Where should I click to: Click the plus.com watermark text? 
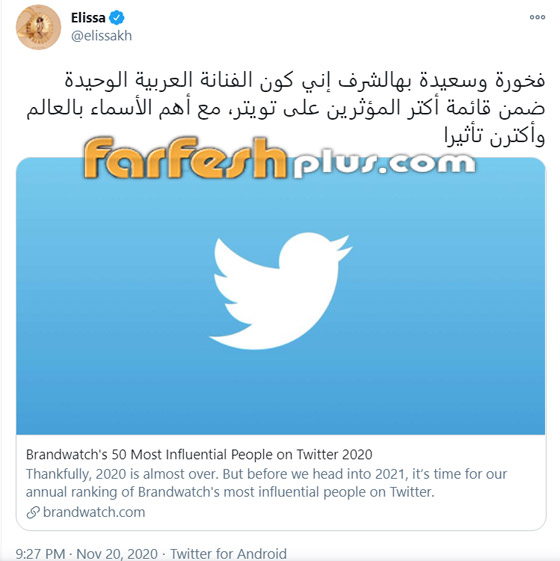point(384,164)
